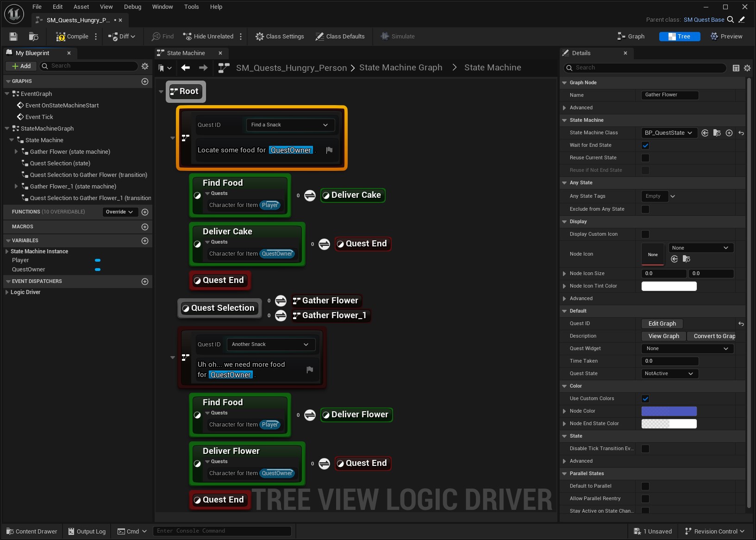Image resolution: width=756 pixels, height=540 pixels.
Task: Open the State Machine Class dropdown
Action: (669, 133)
